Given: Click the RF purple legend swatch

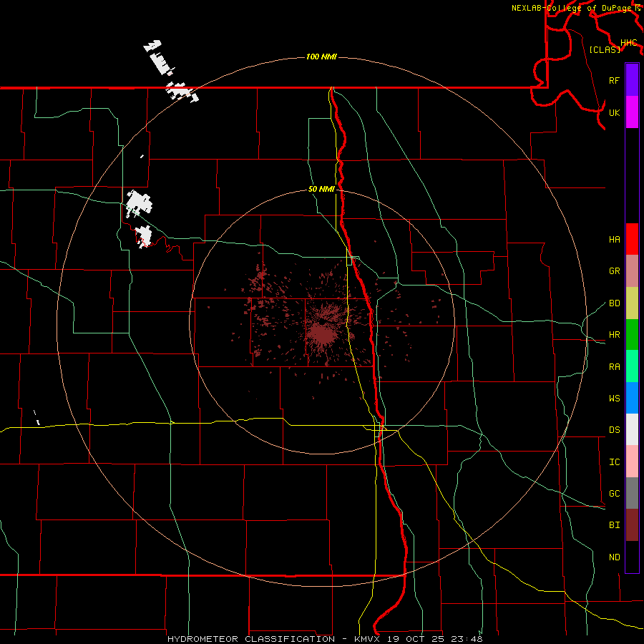Looking at the screenshot, I should pyautogui.click(x=632, y=80).
